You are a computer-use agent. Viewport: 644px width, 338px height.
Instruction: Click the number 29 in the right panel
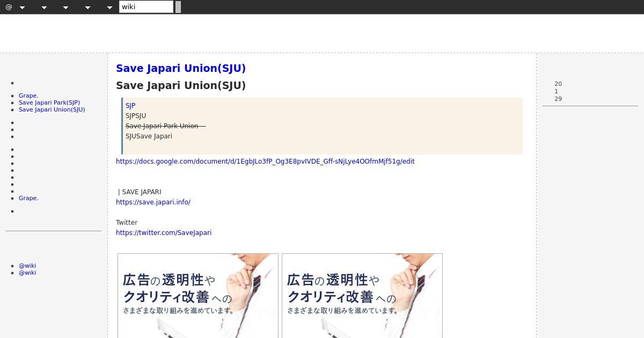558,99
